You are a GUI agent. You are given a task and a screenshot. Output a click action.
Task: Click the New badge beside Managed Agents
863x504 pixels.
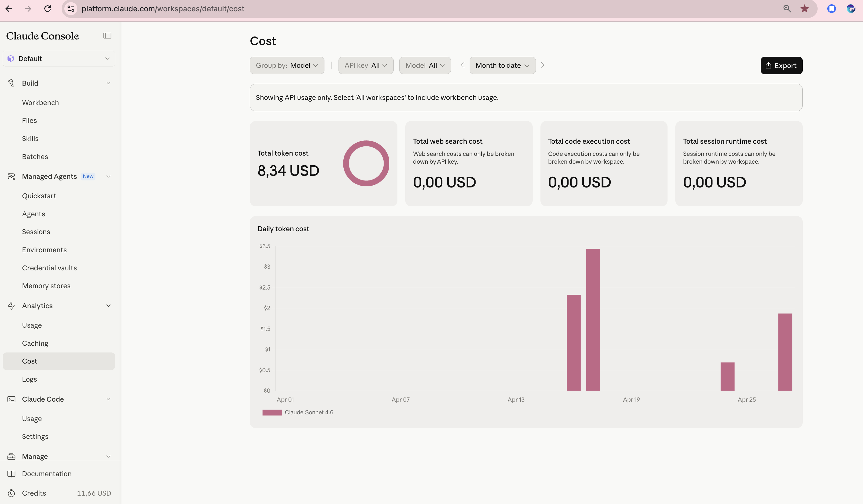[88, 176]
